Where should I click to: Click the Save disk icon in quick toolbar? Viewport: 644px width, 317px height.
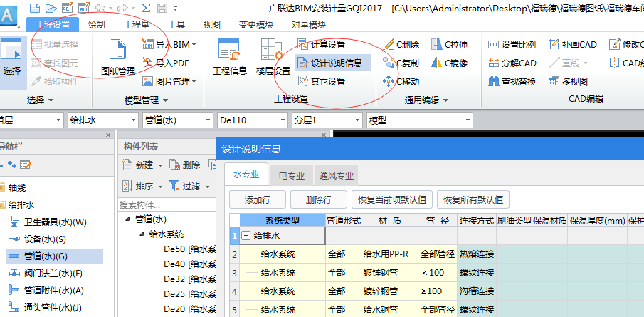162,7
